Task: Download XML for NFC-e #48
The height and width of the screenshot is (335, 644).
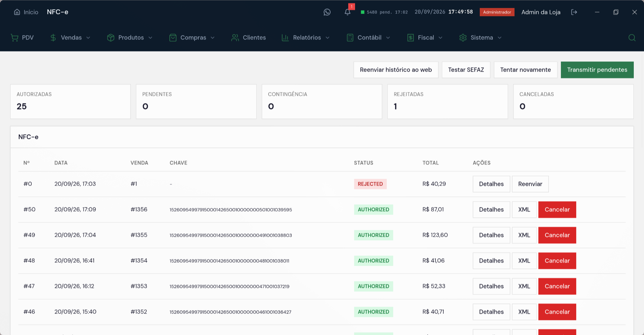Action: point(524,261)
